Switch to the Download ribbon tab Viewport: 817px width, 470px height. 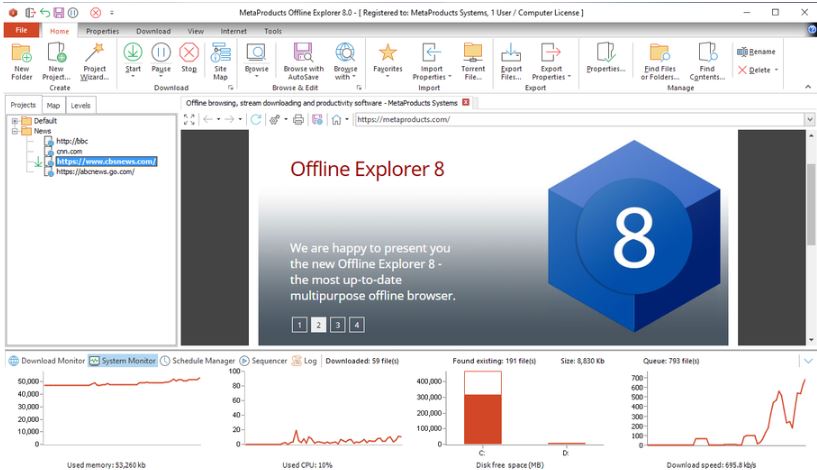(153, 31)
